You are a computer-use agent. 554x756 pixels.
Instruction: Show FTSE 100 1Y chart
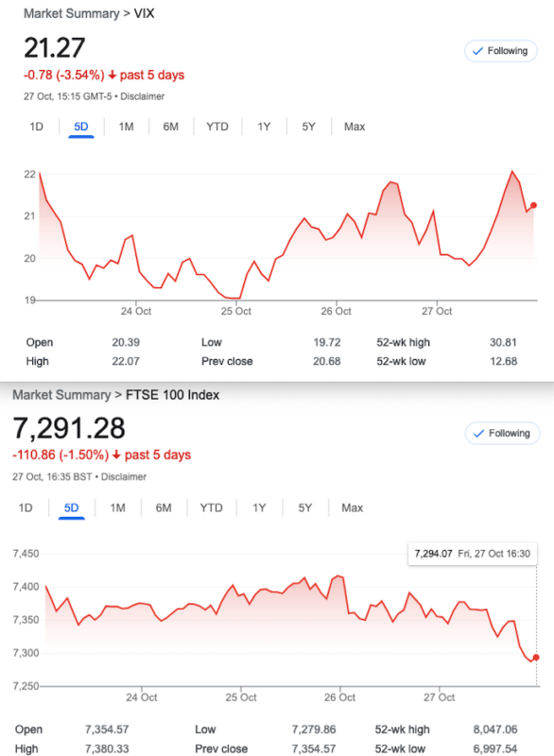259,508
